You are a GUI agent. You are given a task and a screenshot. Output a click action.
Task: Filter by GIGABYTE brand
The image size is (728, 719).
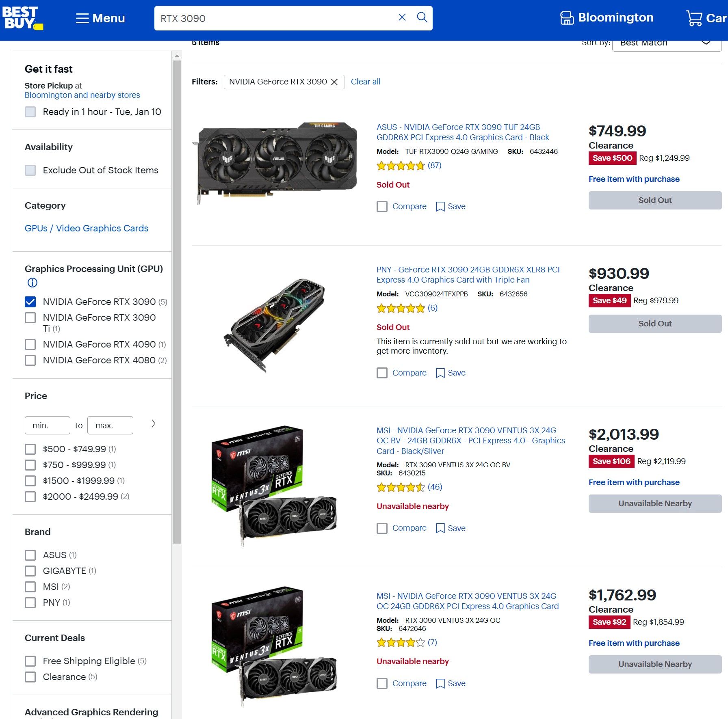click(x=30, y=571)
